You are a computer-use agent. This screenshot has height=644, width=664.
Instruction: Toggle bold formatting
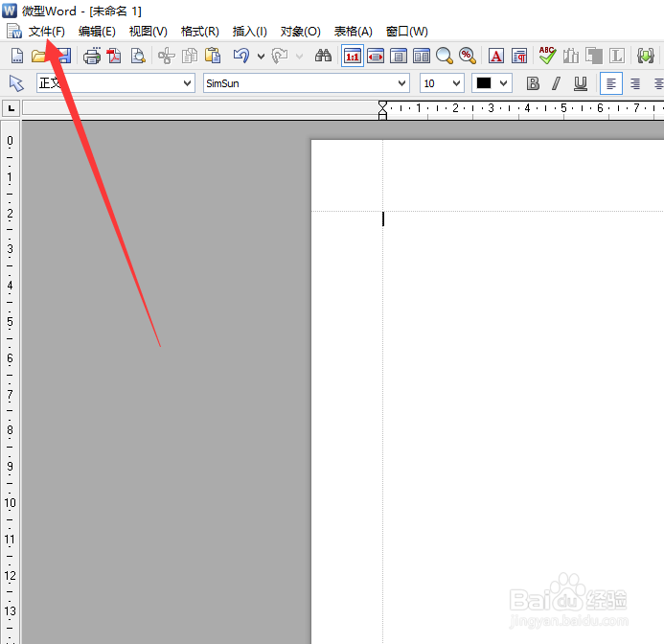pyautogui.click(x=533, y=83)
